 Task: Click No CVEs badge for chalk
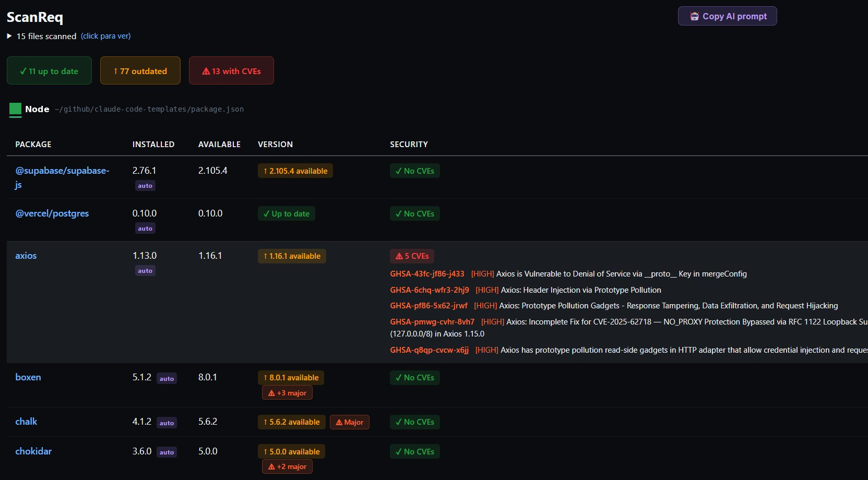[415, 422]
